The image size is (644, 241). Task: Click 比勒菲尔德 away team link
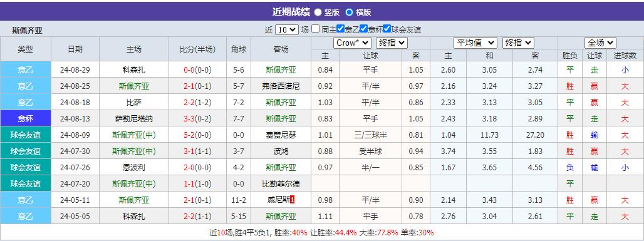(281, 184)
